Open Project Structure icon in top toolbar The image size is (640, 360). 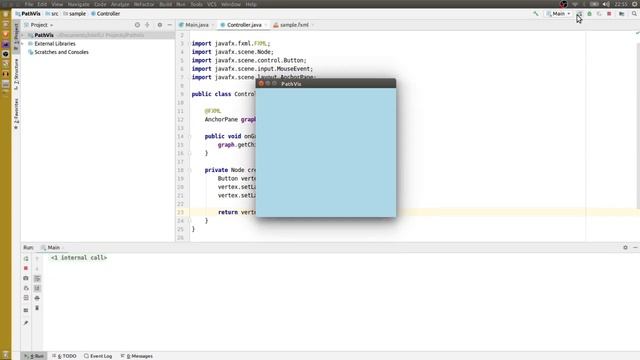click(x=621, y=13)
